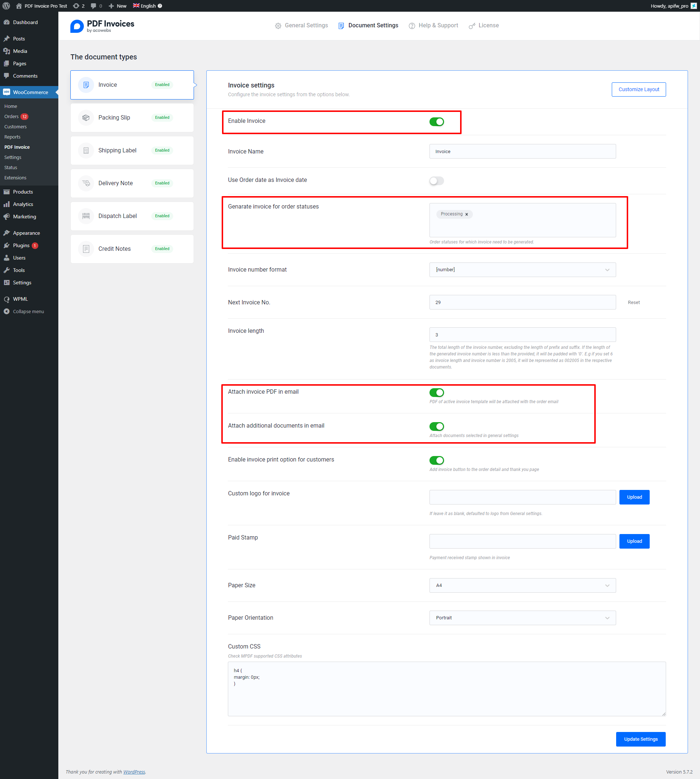700x779 pixels.
Task: Click Upload for Paid Stamp
Action: 634,541
